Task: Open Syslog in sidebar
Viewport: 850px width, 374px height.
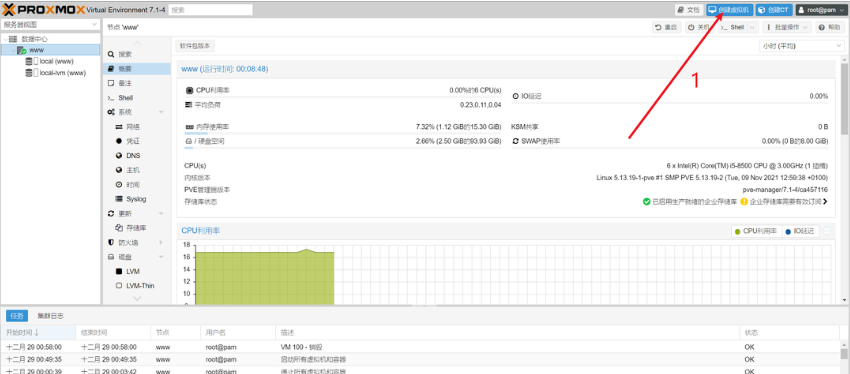Action: [x=137, y=199]
